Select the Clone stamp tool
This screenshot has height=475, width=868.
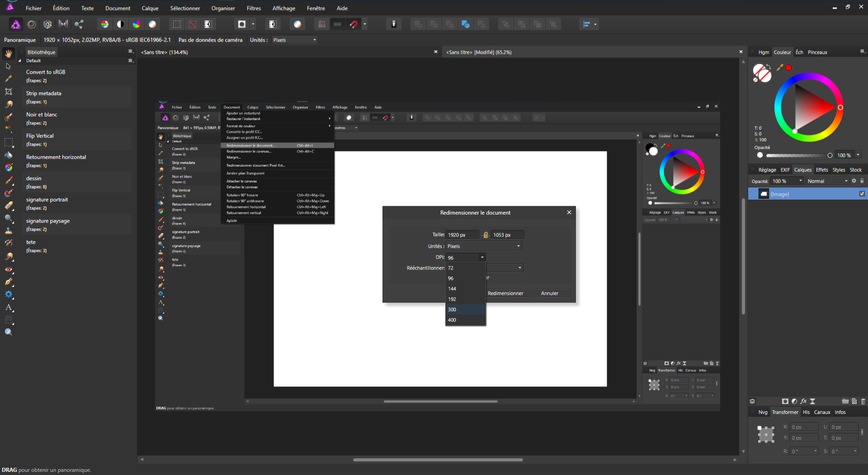9,231
